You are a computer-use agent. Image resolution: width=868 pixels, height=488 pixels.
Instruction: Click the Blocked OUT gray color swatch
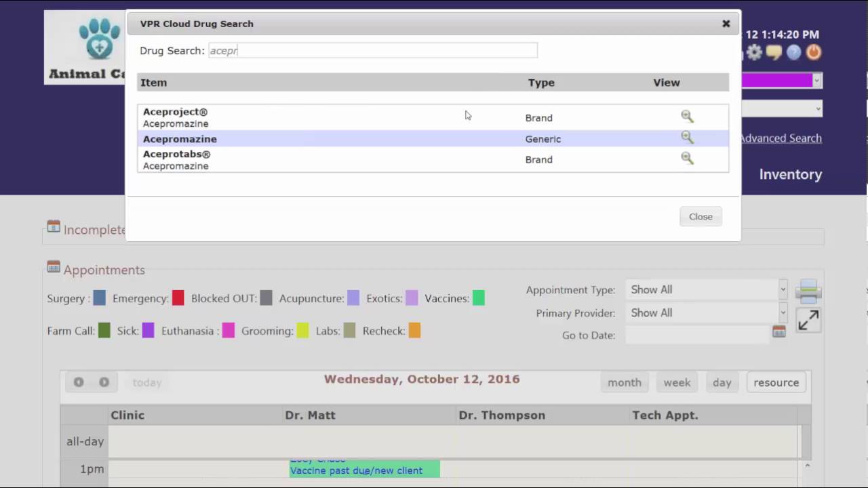pyautogui.click(x=266, y=298)
